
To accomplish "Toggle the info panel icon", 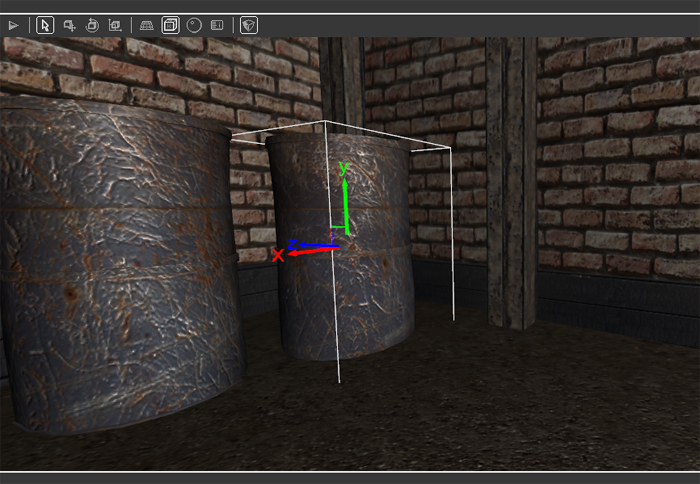I will [217, 25].
